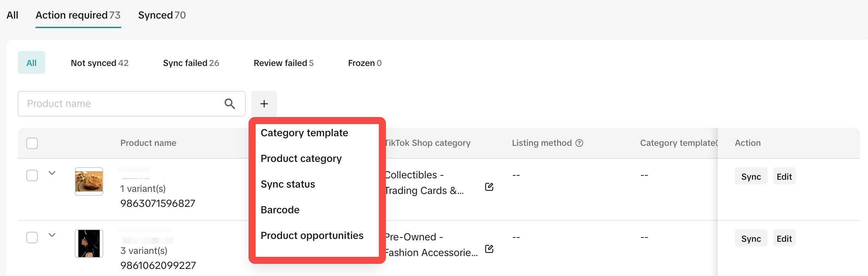Screen dimensions: 868x276
Task: Select checkbox for product 9861062099227
Action: (32, 237)
